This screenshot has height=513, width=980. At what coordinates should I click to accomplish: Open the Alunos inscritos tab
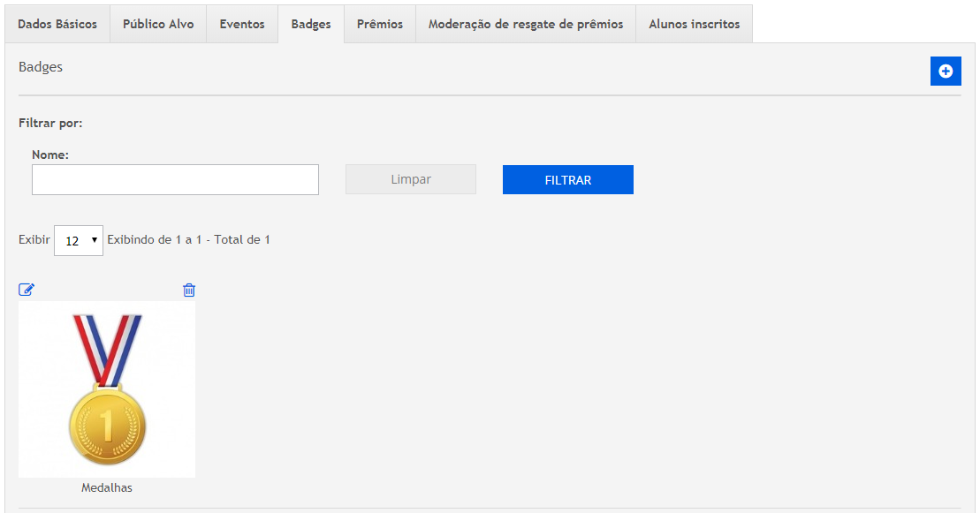click(694, 24)
